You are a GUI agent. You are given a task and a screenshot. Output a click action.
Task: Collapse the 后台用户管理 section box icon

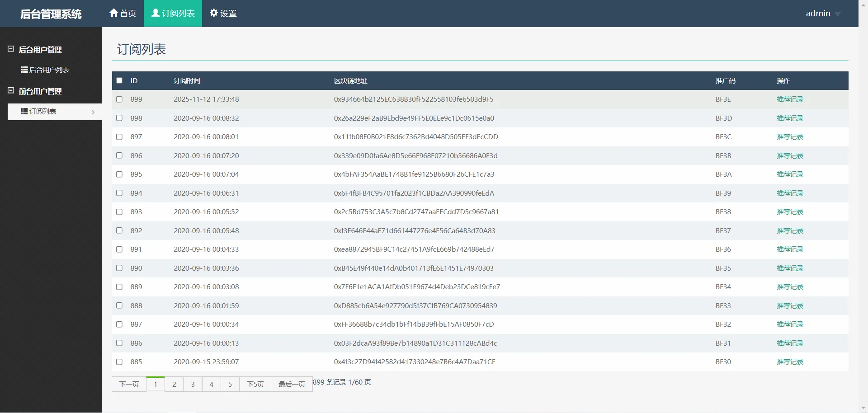(11, 49)
